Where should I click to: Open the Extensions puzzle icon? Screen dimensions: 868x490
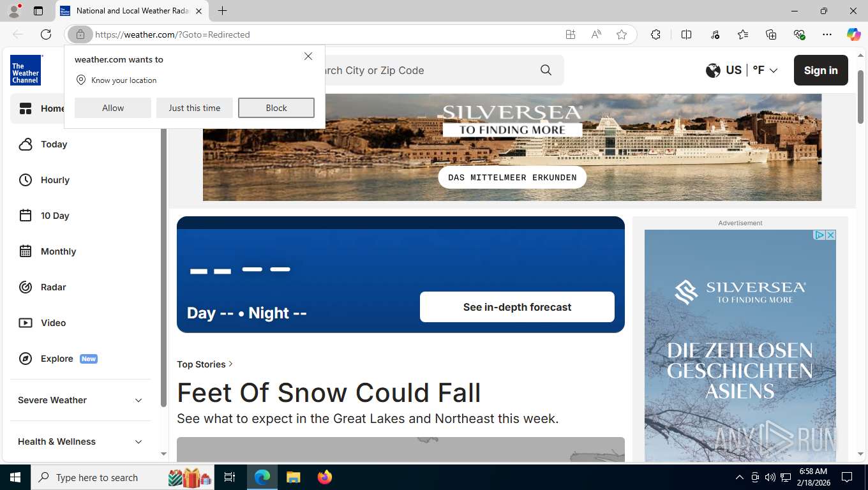(655, 34)
